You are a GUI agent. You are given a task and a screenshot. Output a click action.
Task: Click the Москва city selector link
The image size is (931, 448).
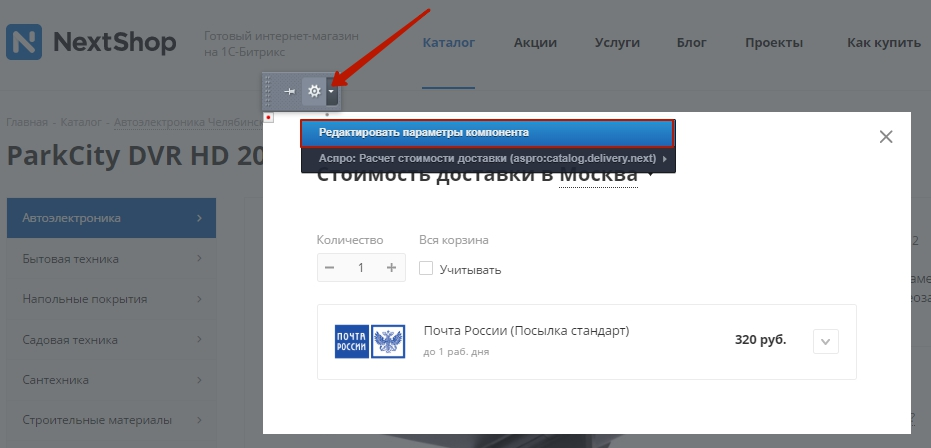pos(599,176)
